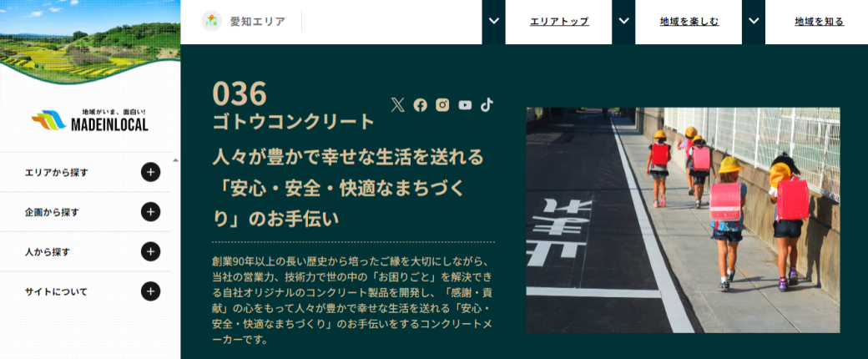Expand 人から探す with plus icon

[150, 251]
